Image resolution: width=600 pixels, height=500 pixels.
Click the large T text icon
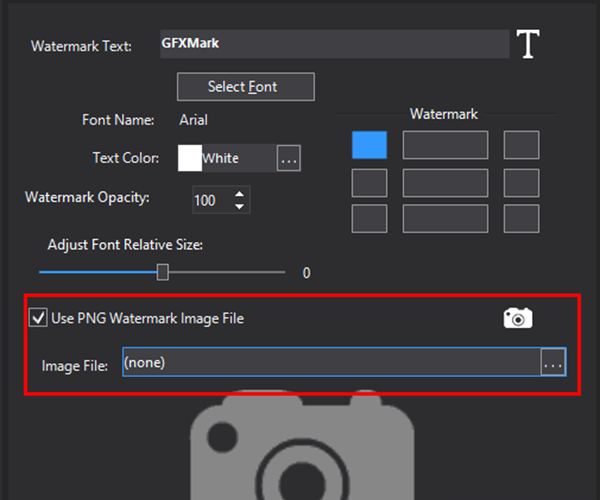528,44
